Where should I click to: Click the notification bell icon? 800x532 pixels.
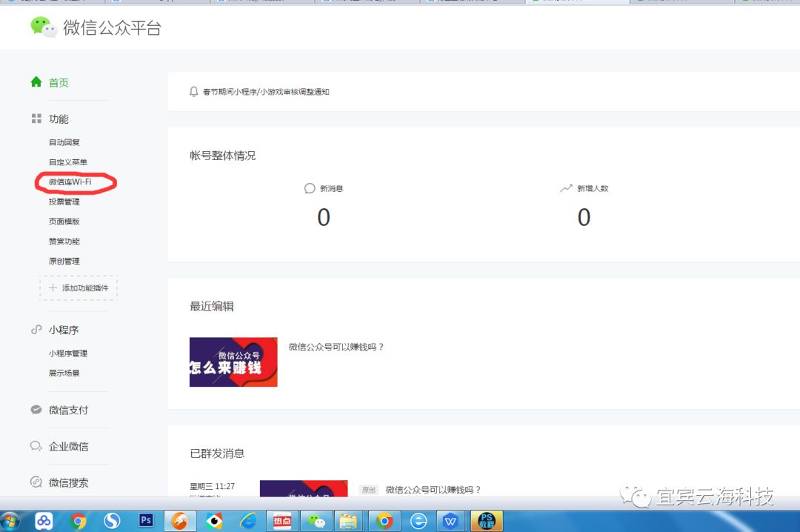tap(194, 91)
